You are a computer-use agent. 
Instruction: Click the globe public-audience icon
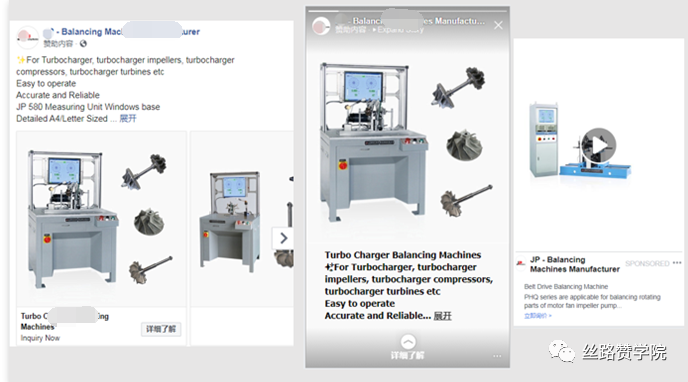point(83,43)
